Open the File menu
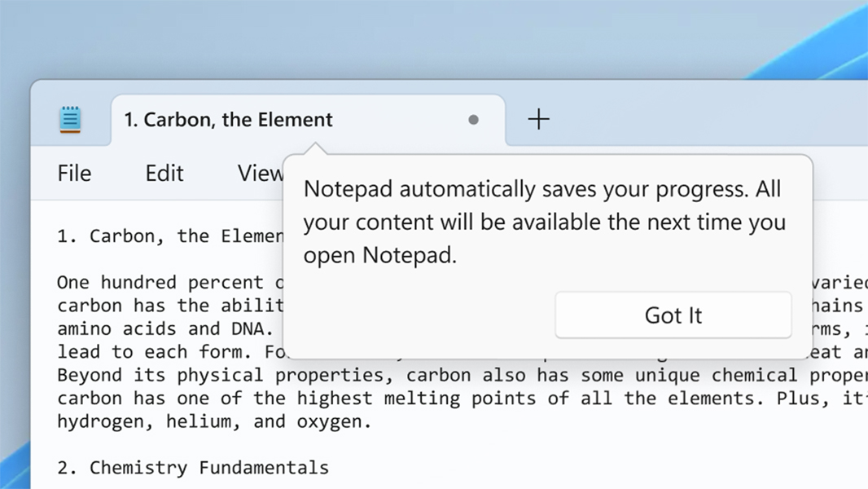Viewport: 868px width, 489px height. pyautogui.click(x=73, y=173)
